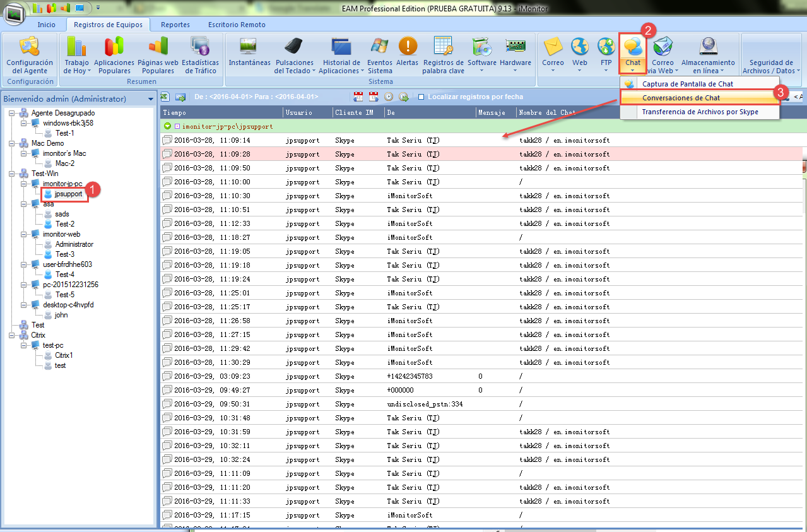Select Captura de Pantalla de Chat
This screenshot has width=807, height=532.
700,84
